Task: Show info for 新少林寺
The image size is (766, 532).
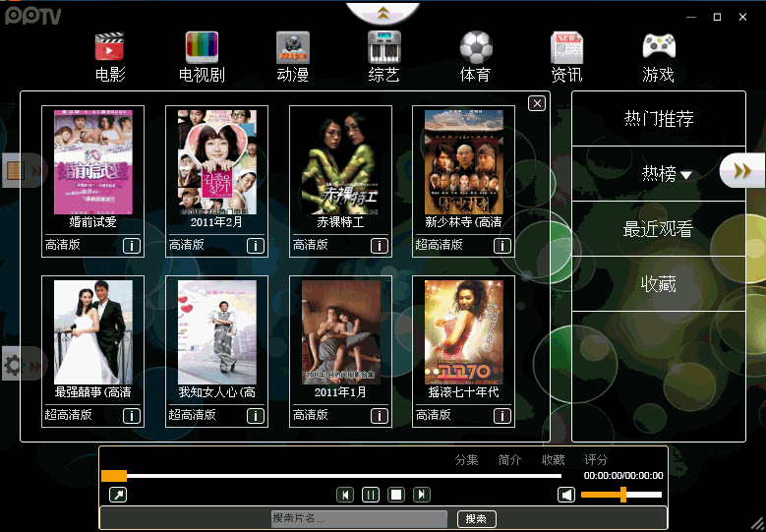Action: (502, 246)
